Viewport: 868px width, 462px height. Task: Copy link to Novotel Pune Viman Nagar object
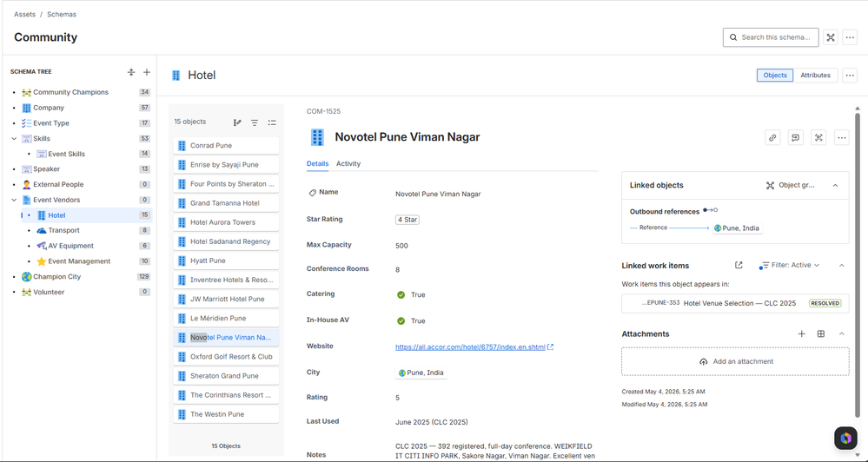(x=772, y=138)
